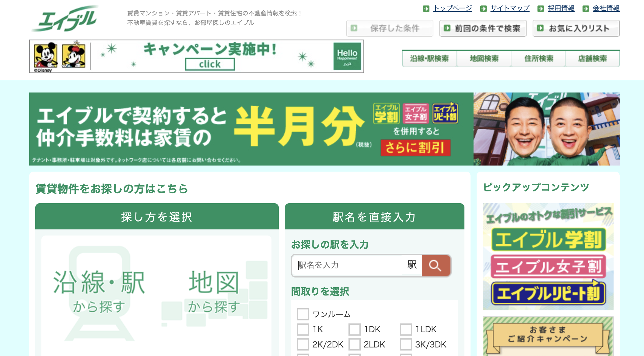Open the お客さまご紹介キャンペーン banner
Viewport: 644px width, 356px height.
coord(548,336)
